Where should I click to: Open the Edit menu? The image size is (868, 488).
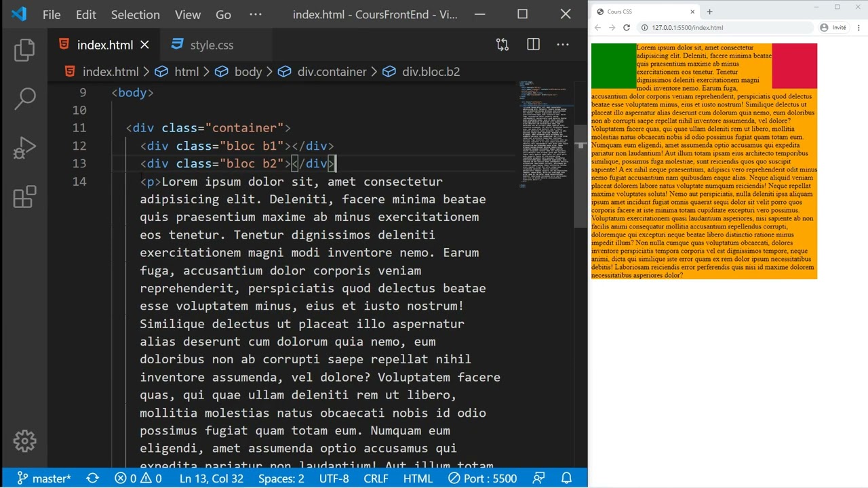(x=85, y=14)
